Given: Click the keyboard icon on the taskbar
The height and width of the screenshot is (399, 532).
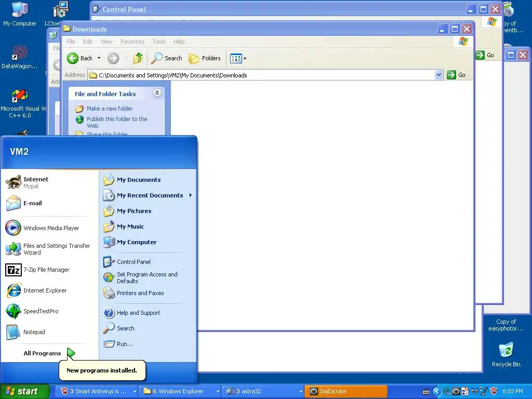Looking at the screenshot, I should coord(426,392).
